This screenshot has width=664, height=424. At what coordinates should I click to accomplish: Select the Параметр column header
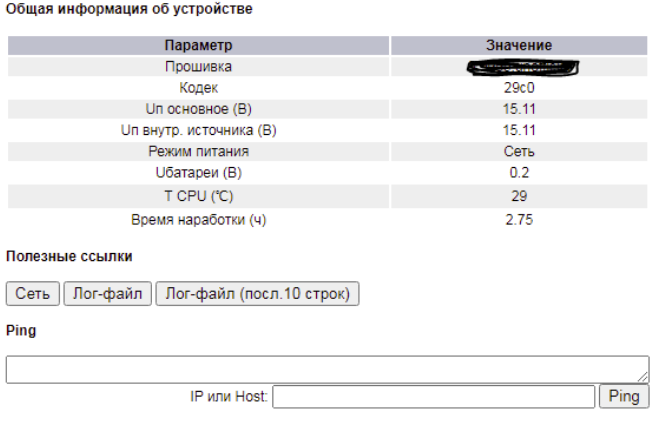(198, 45)
